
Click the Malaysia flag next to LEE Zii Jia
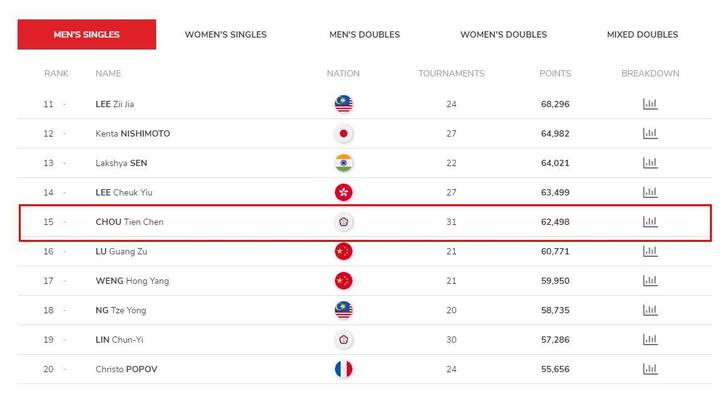343,104
